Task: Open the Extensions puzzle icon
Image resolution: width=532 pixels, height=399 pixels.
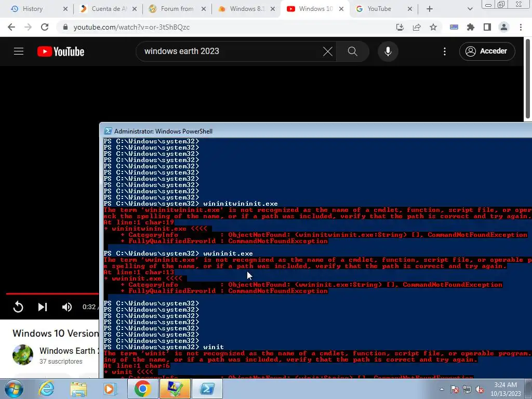Action: pyautogui.click(x=471, y=27)
